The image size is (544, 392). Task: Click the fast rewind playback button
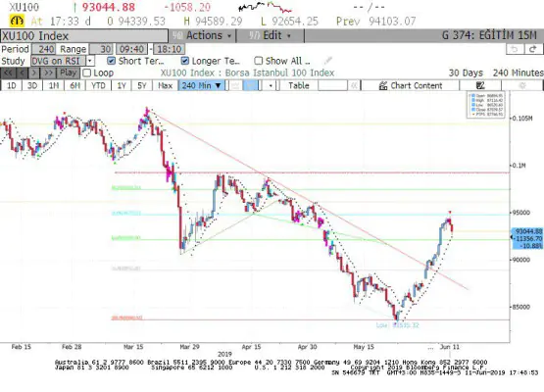(x=8, y=73)
